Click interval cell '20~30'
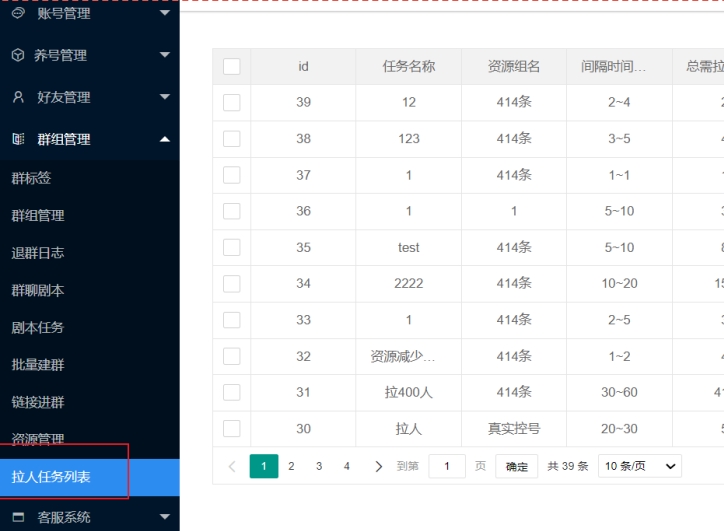The width and height of the screenshot is (724, 531). (619, 428)
